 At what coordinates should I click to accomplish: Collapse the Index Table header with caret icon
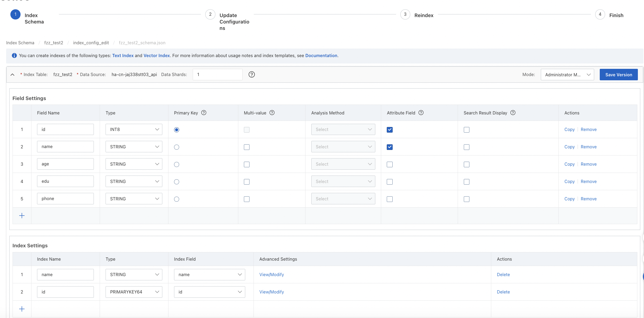point(13,75)
